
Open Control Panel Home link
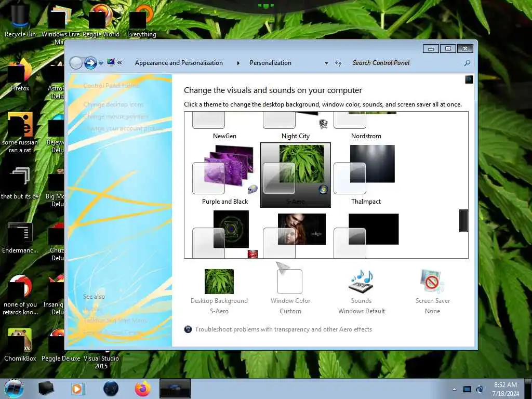(x=111, y=86)
